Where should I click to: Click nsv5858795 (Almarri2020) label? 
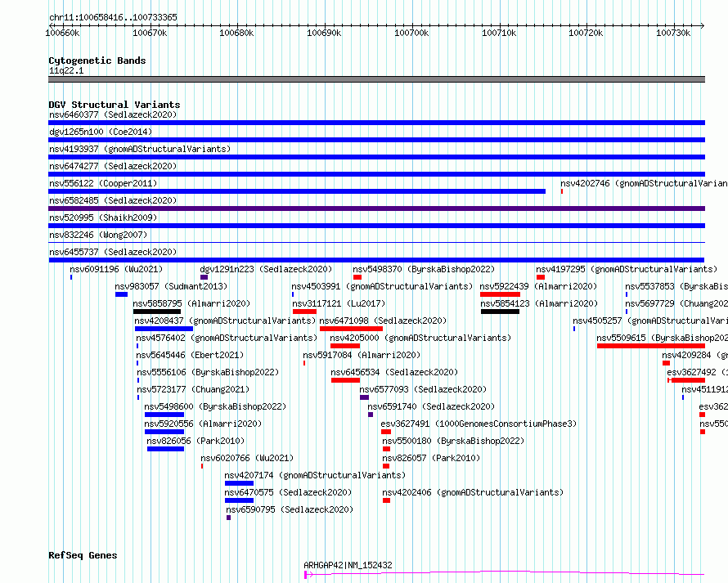point(191,303)
